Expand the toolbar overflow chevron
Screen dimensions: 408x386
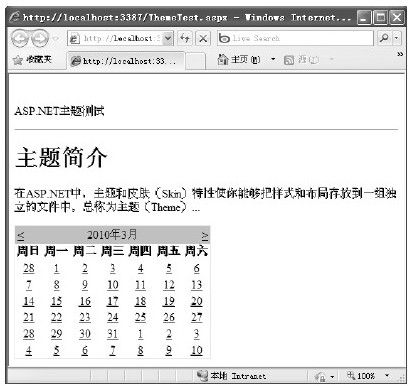[400, 54]
